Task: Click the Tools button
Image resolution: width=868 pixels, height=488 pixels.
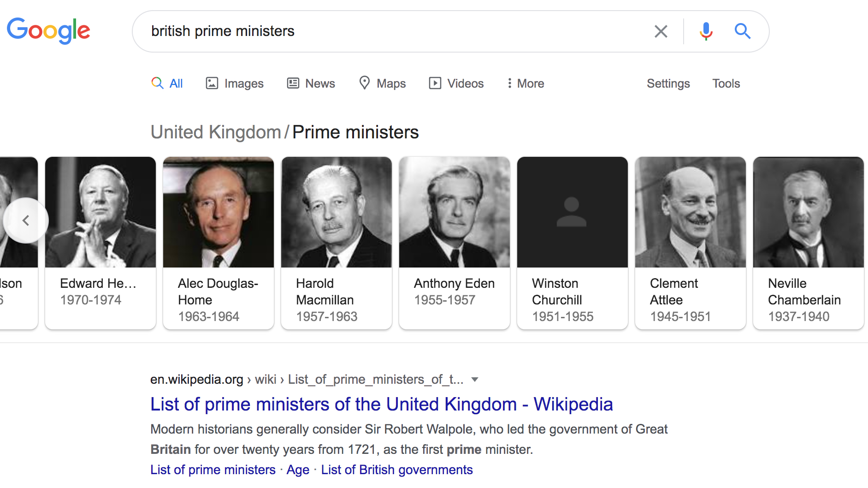Action: [x=726, y=83]
